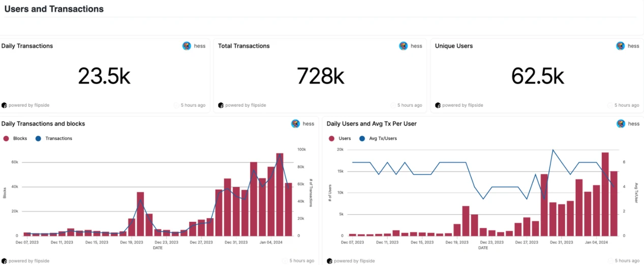Open "powered by flipside" link under blocks chart
This screenshot has height=265, width=644.
tap(28, 261)
